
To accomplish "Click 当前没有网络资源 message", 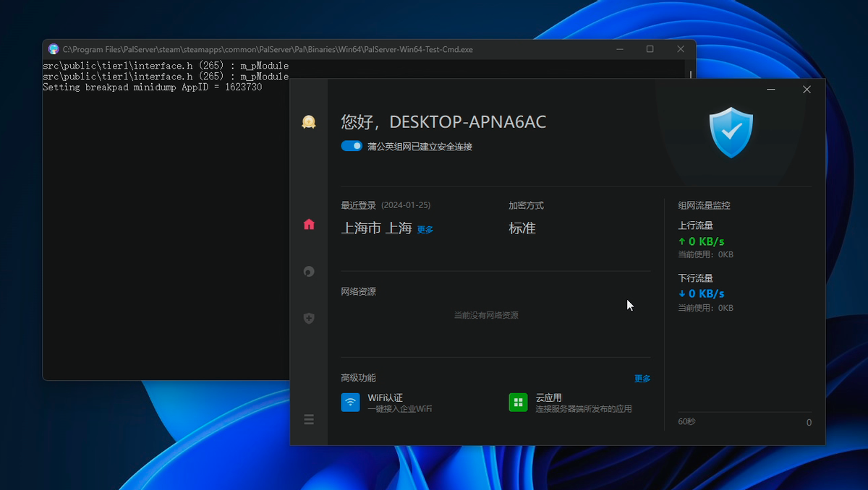I will pyautogui.click(x=486, y=316).
